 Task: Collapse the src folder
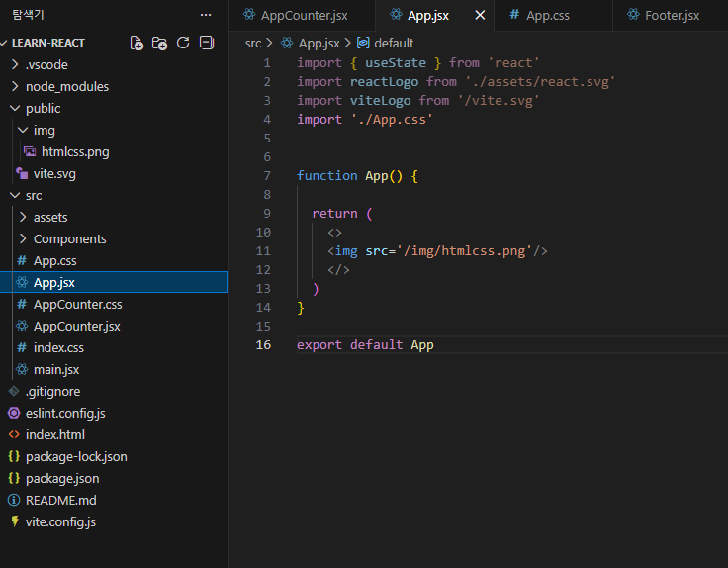[34, 195]
